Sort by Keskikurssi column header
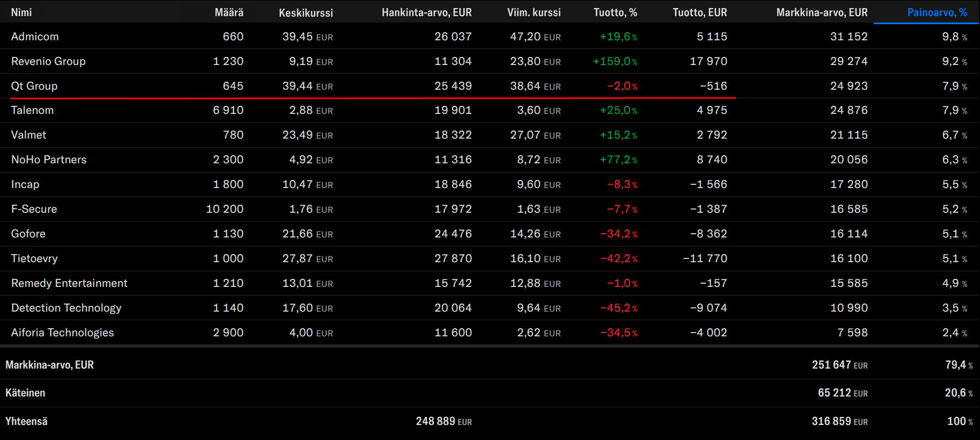Image resolution: width=980 pixels, height=440 pixels. (x=305, y=12)
